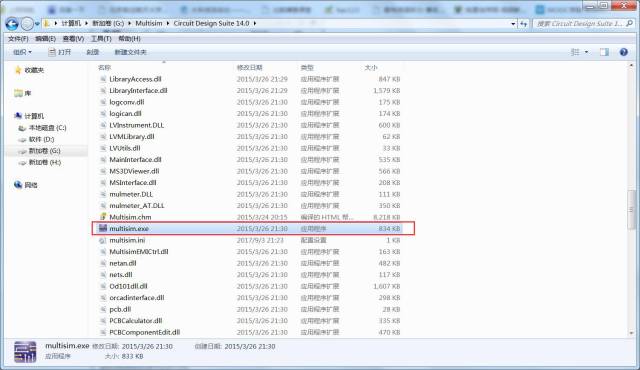This screenshot has width=640, height=370.
Task: Open the view options dropdown arrow
Action: click(587, 52)
